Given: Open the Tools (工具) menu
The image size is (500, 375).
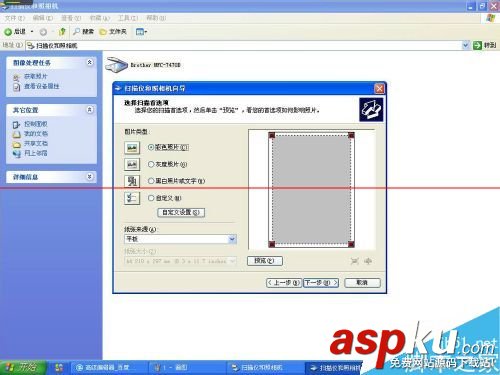Looking at the screenshot, I should pyautogui.click(x=128, y=18).
